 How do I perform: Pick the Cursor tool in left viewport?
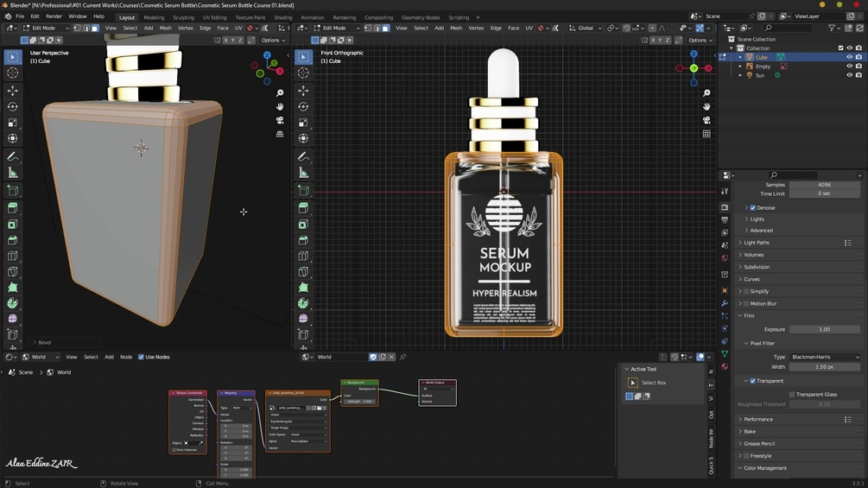13,73
